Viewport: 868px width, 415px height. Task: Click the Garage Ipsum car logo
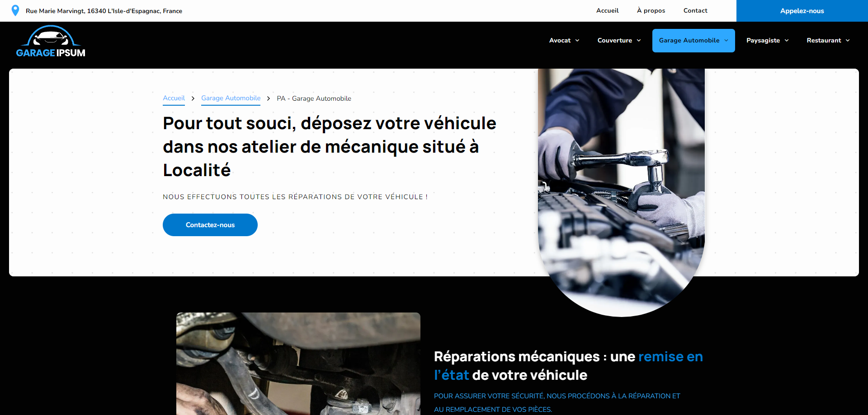coord(51,42)
